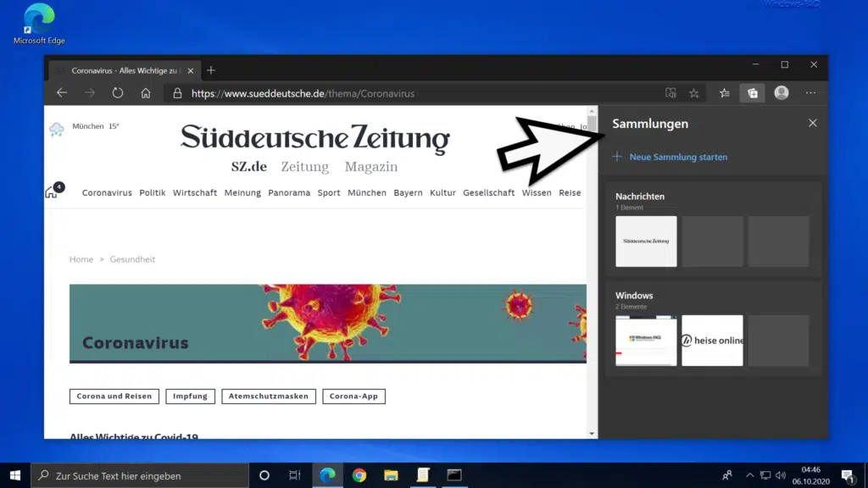Open the favorites list icon
The image size is (868, 488).
[x=725, y=93]
